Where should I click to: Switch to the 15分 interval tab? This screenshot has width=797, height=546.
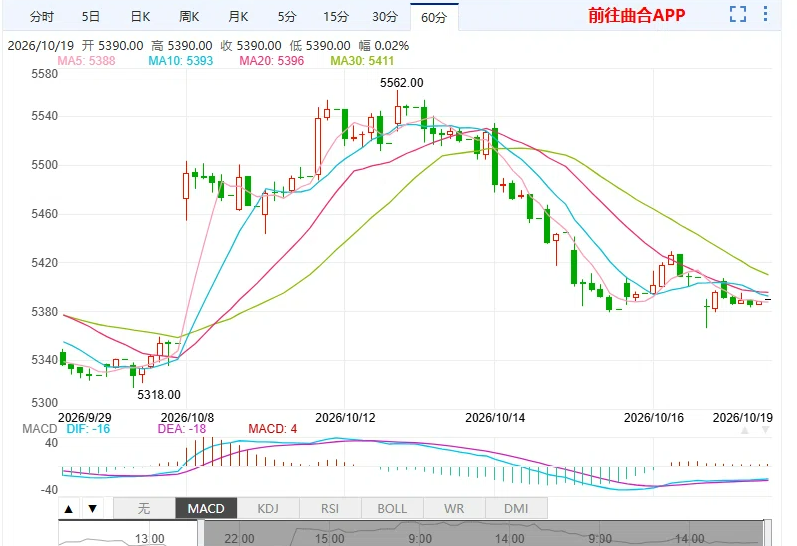coord(336,17)
